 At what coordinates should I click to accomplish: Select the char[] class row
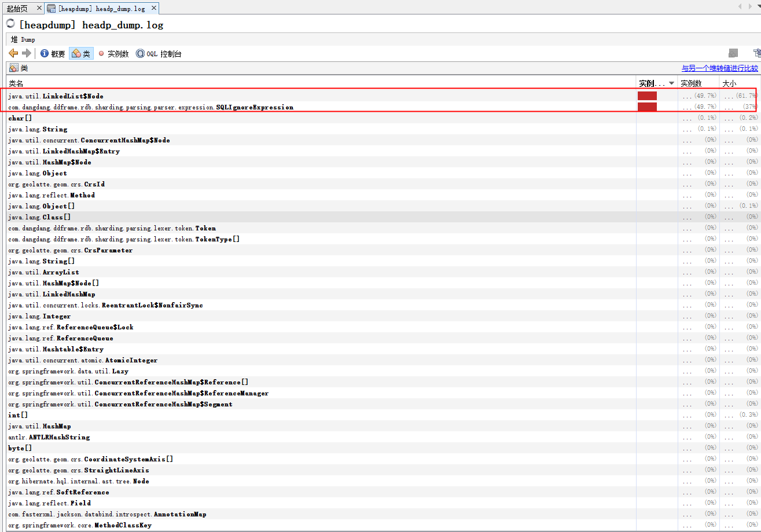[382, 118]
